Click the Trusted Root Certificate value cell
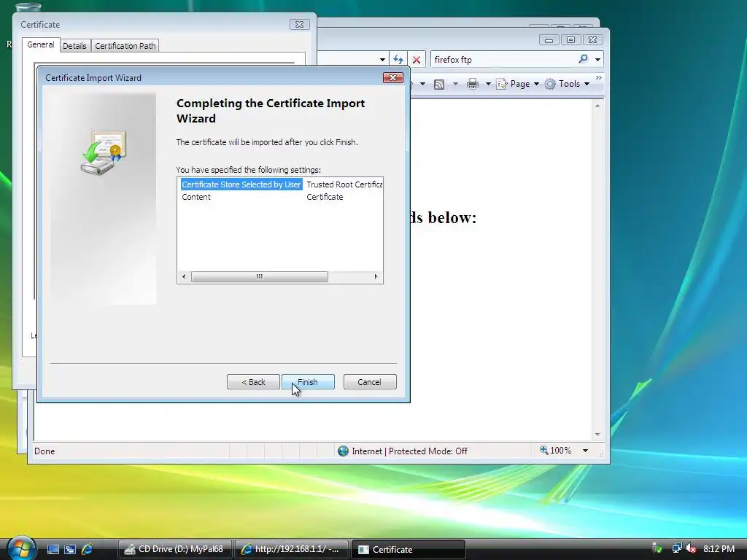 (344, 184)
